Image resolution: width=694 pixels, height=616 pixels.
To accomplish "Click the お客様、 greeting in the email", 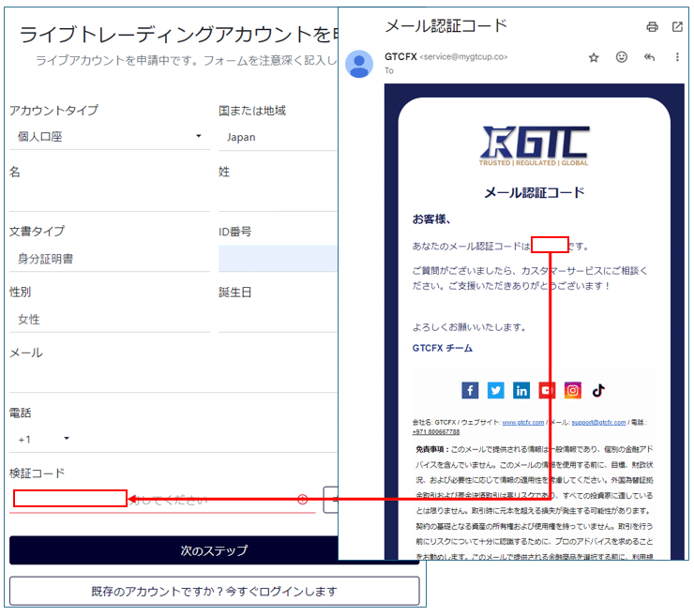I will (431, 219).
